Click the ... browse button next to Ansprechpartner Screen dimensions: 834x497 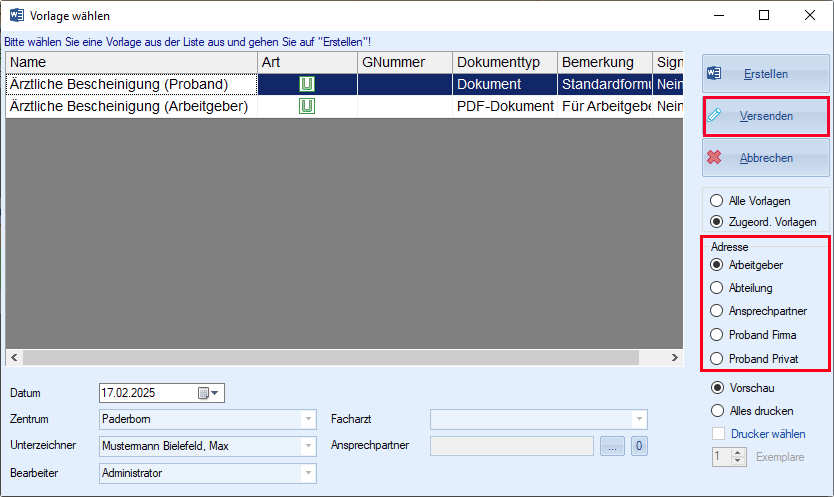pyautogui.click(x=612, y=446)
